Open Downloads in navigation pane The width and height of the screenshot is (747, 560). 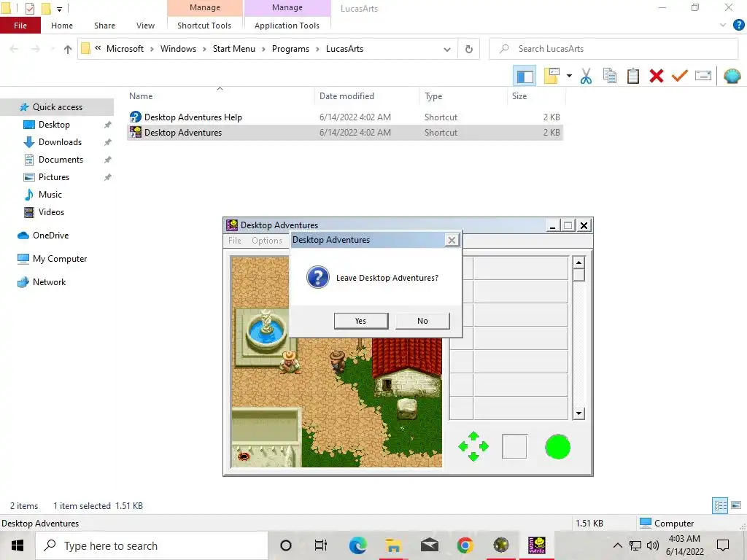(x=60, y=142)
